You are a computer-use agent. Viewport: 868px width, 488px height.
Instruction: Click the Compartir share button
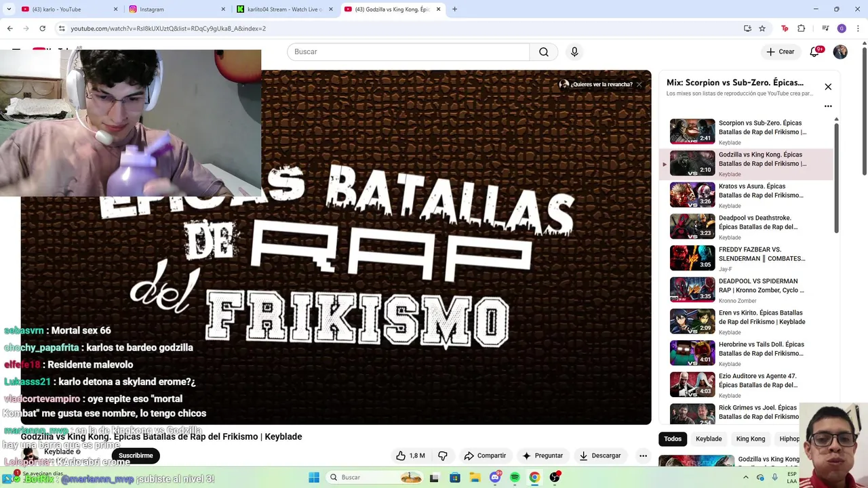tap(485, 455)
